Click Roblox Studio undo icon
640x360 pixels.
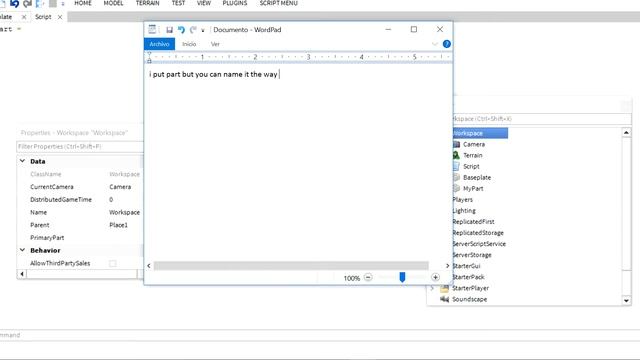click(x=15, y=4)
